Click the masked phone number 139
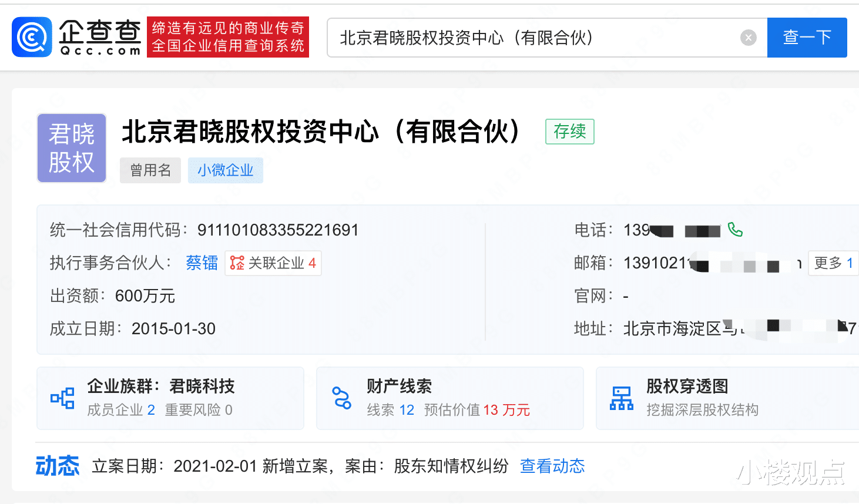Image resolution: width=859 pixels, height=504 pixels. pyautogui.click(x=672, y=230)
